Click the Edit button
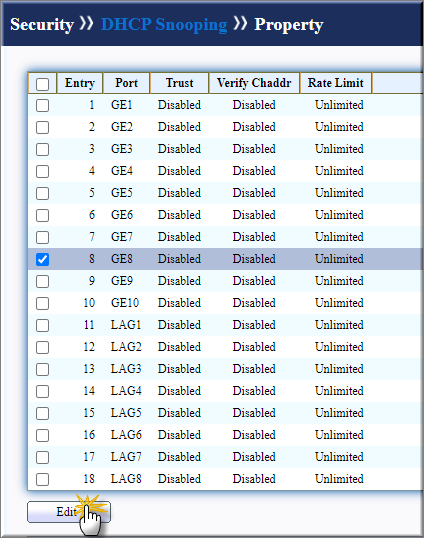 coord(69,512)
